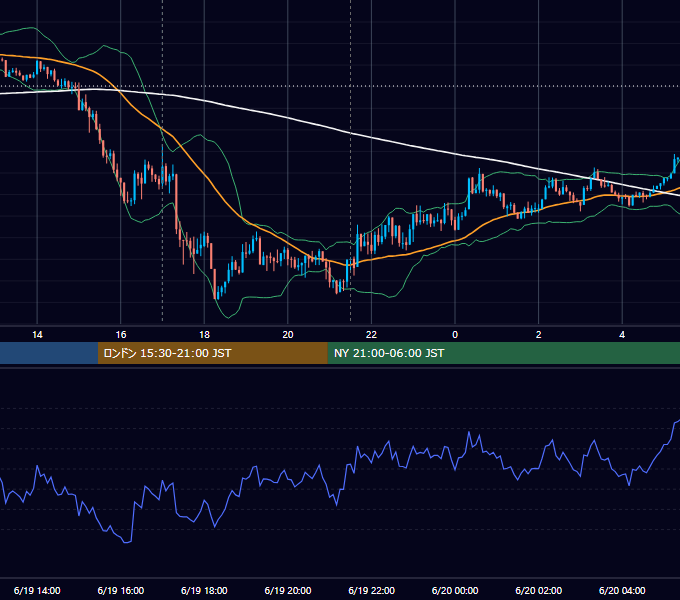The height and width of the screenshot is (600, 680).
Task: Click the 6/20 02:00 time label
Action: 539,590
